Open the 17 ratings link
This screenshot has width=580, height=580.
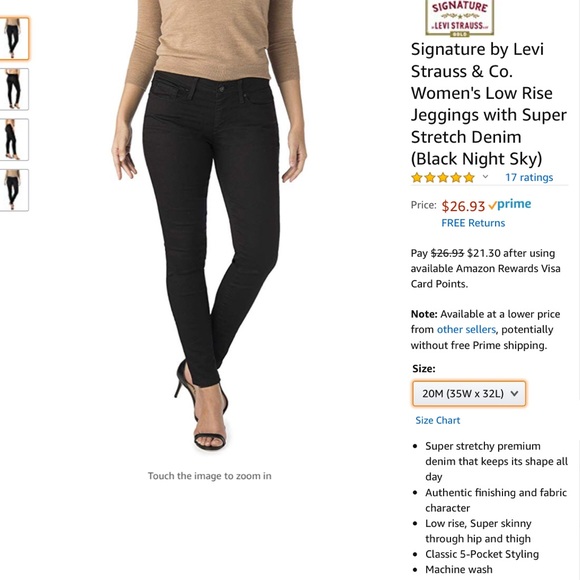[x=529, y=178]
